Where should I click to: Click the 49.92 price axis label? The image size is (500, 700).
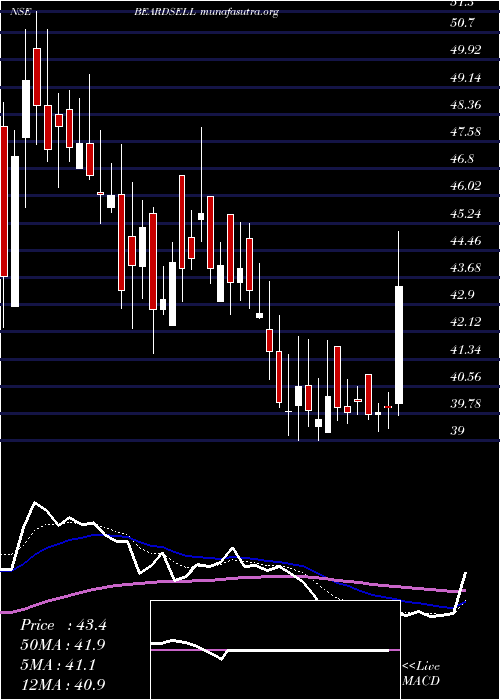click(x=466, y=50)
